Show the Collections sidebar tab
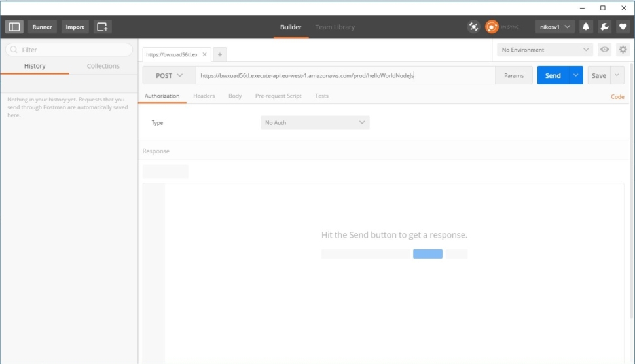Image resolution: width=635 pixels, height=364 pixels. pyautogui.click(x=103, y=66)
